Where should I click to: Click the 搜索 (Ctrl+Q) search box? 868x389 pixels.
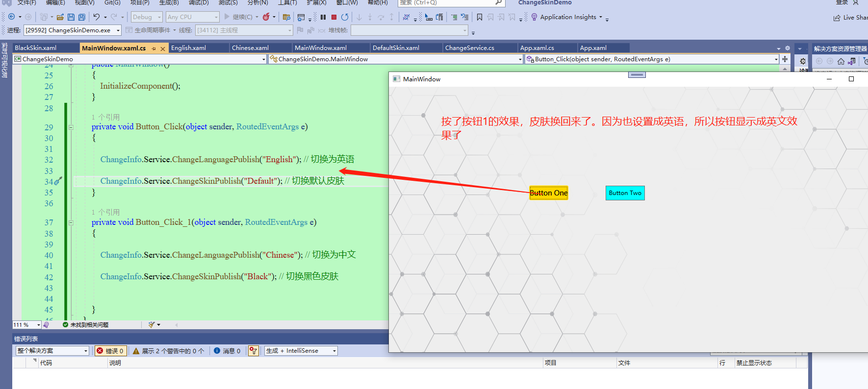(x=451, y=2)
